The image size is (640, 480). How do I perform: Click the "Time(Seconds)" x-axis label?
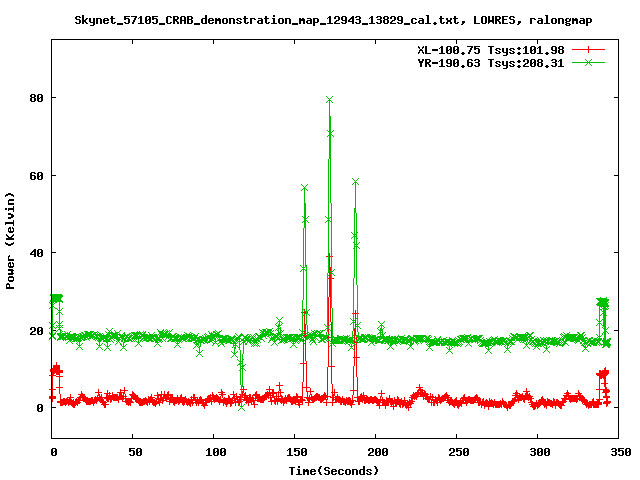coord(334,470)
